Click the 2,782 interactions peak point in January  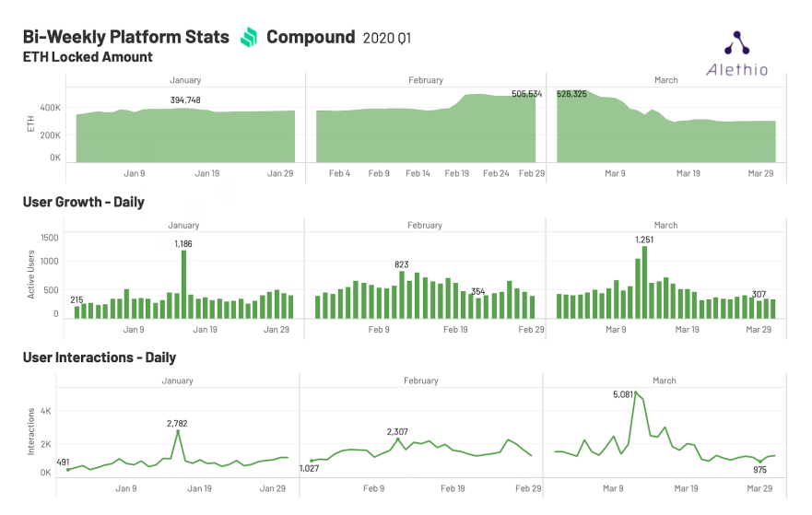coord(178,431)
